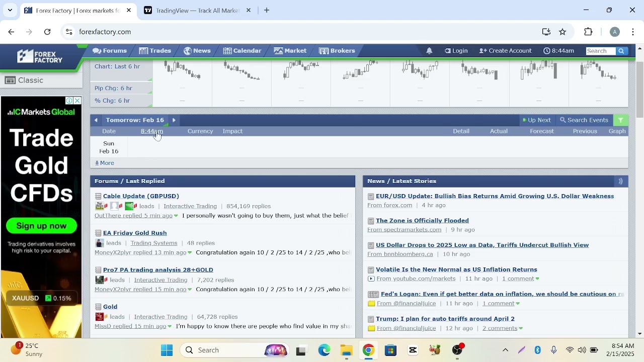The height and width of the screenshot is (362, 644).
Task: Open the Trades menu
Action: click(155, 51)
